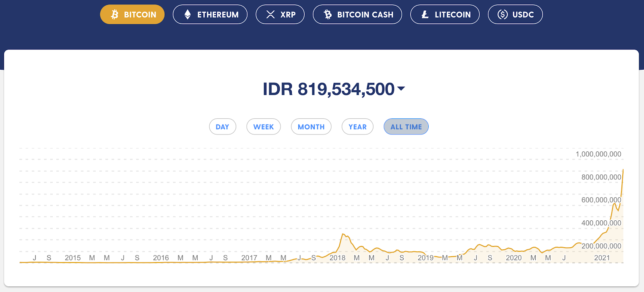Select the MONTH time range
Viewport: 644px width, 292px height.
(311, 126)
